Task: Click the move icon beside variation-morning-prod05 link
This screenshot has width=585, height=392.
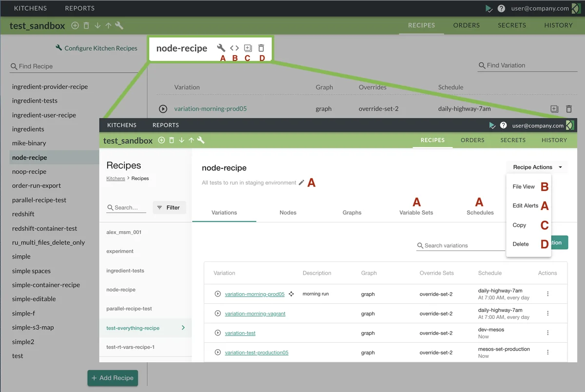Action: point(291,294)
